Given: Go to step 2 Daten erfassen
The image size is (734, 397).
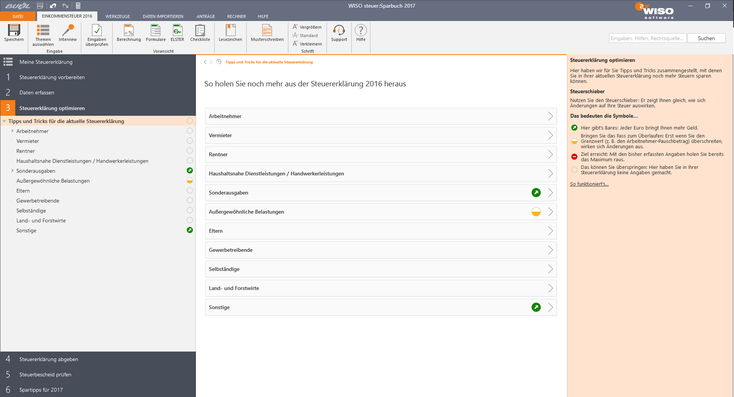Looking at the screenshot, I should [x=98, y=93].
